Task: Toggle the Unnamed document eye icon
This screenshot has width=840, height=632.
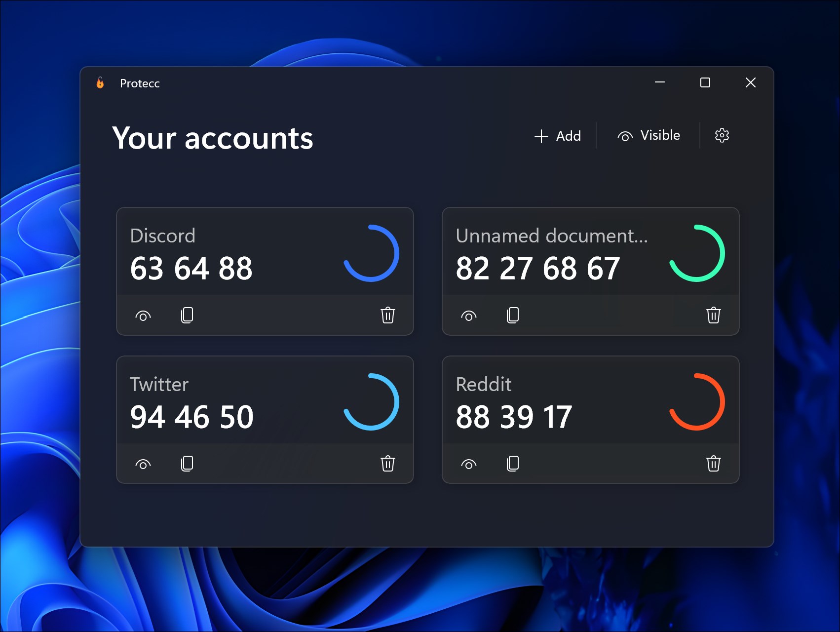Action: click(x=469, y=315)
